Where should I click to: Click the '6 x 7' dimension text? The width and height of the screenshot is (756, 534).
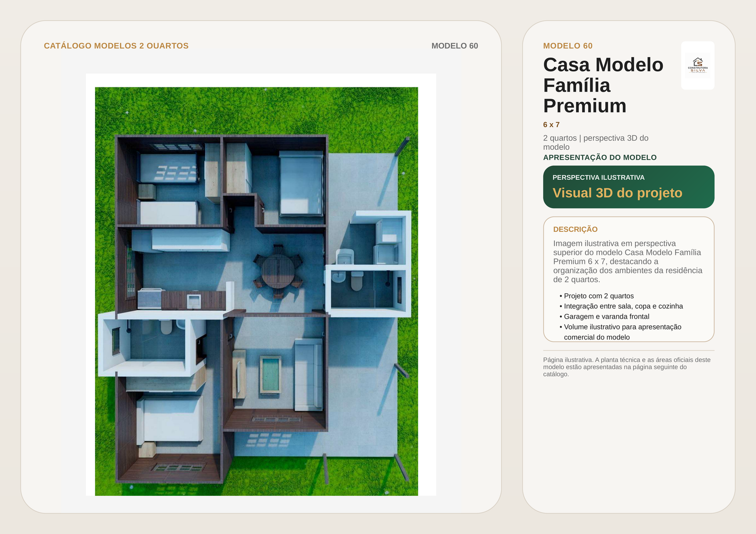(551, 125)
